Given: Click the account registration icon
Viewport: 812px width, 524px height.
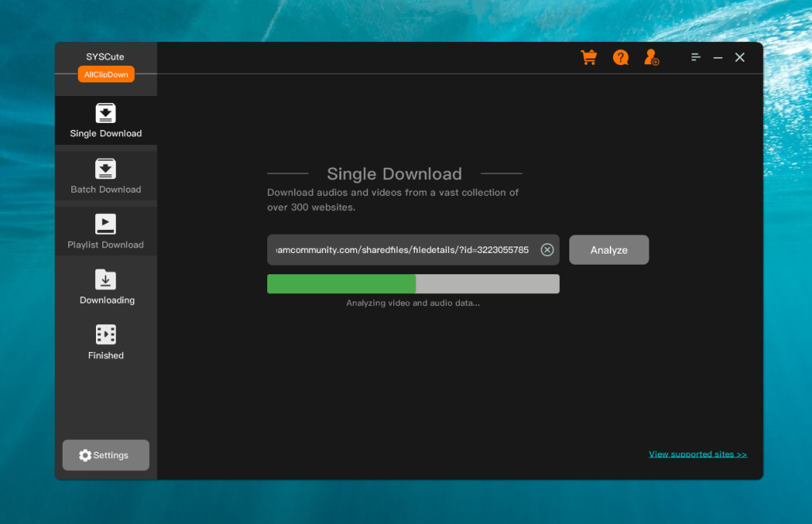Looking at the screenshot, I should pyautogui.click(x=651, y=57).
